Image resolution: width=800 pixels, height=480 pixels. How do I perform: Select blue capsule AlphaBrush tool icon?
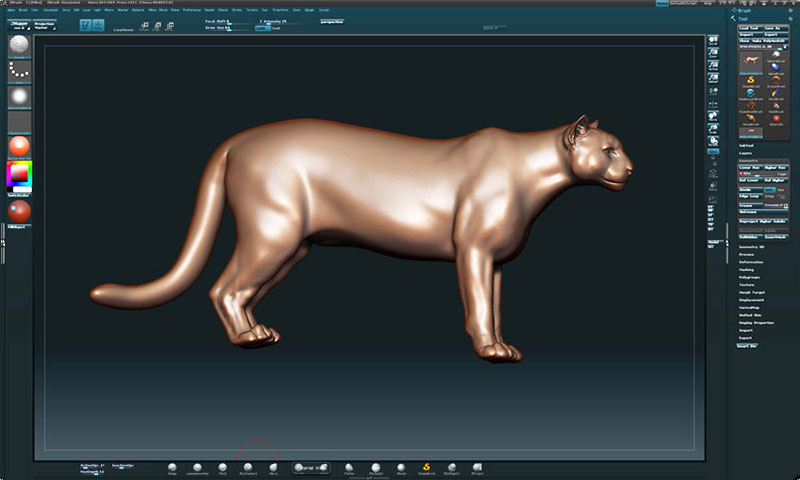point(776,68)
